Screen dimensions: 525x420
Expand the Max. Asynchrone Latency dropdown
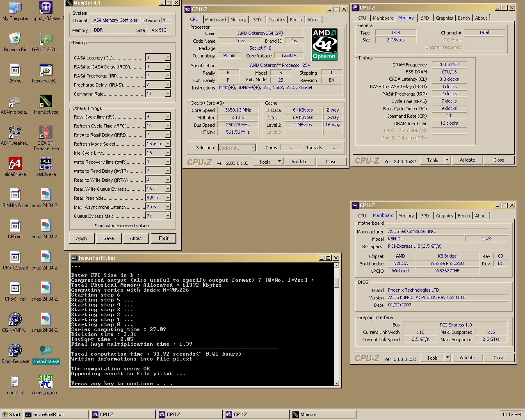pyautogui.click(x=168, y=207)
